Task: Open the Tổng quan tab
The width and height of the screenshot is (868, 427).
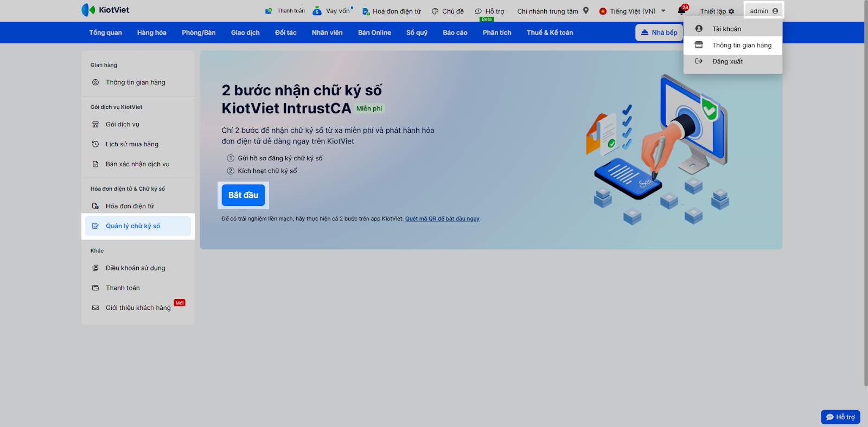Action: point(105,33)
